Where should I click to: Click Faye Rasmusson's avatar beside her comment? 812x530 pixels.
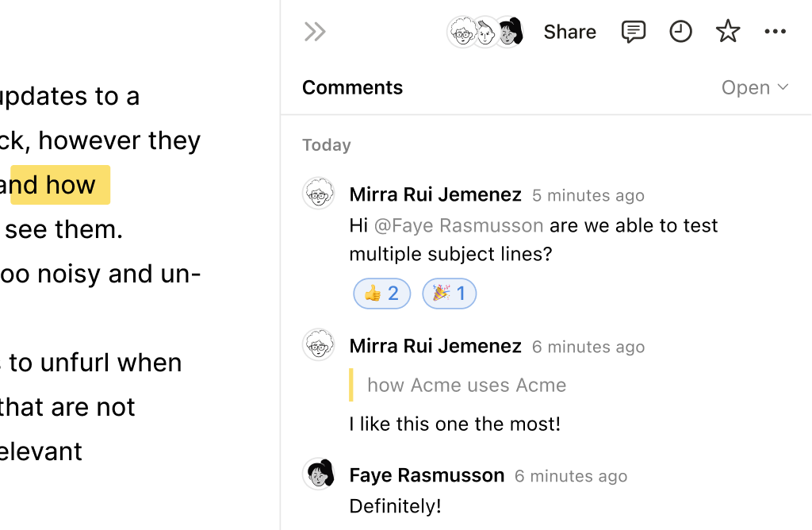(x=319, y=474)
